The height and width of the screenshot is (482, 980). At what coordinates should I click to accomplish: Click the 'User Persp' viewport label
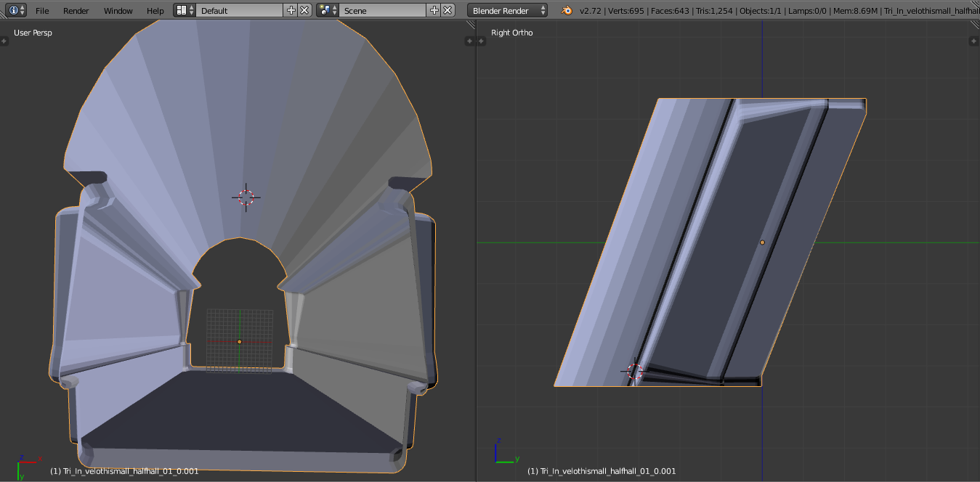click(x=33, y=33)
